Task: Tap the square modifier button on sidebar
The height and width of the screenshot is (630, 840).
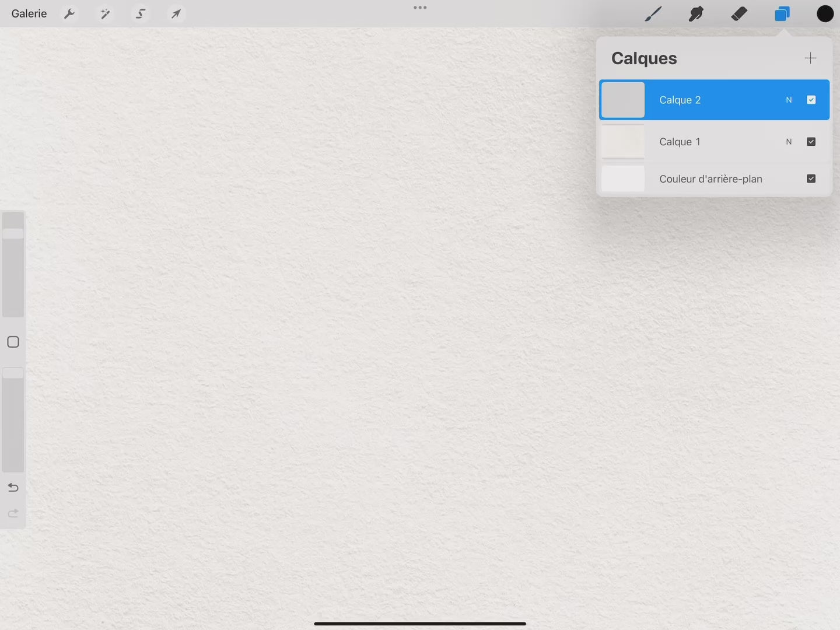Action: [13, 342]
